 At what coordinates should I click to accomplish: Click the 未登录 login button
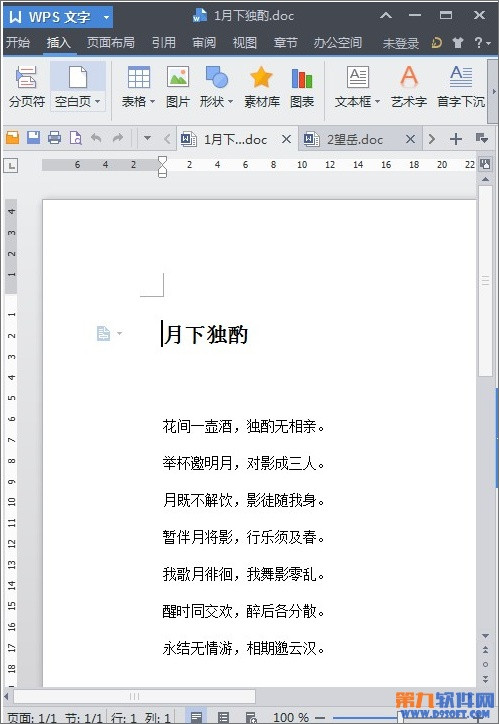[401, 43]
